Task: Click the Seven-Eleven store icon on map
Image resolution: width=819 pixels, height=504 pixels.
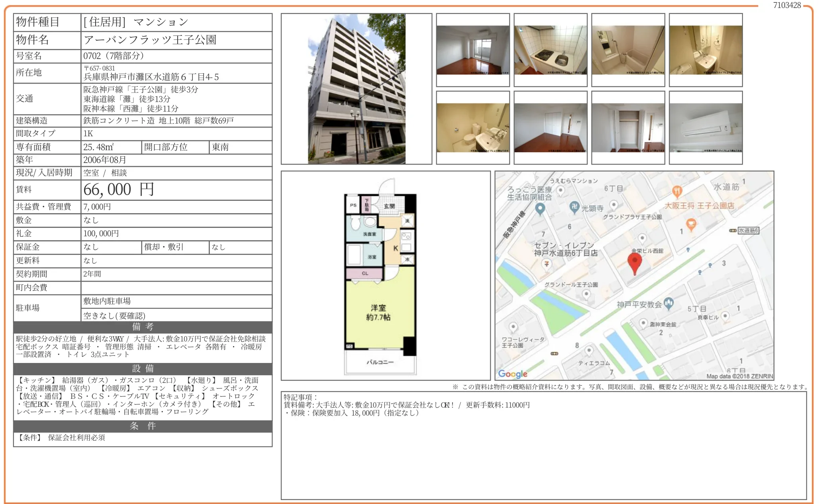Action: coord(547,264)
